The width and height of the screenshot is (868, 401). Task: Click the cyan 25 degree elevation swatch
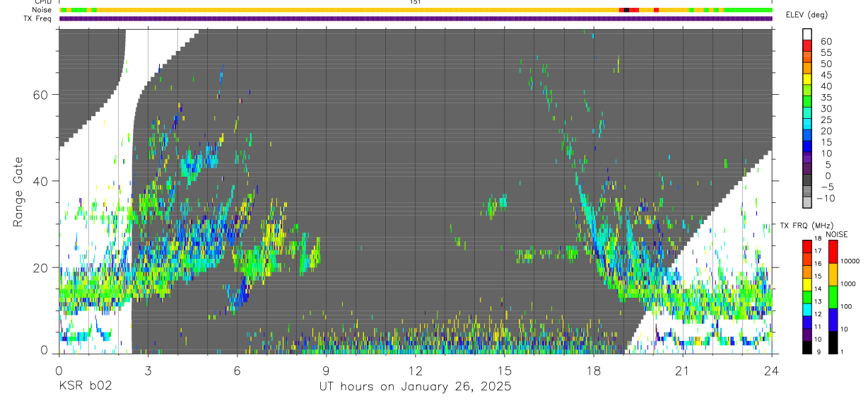807,125
